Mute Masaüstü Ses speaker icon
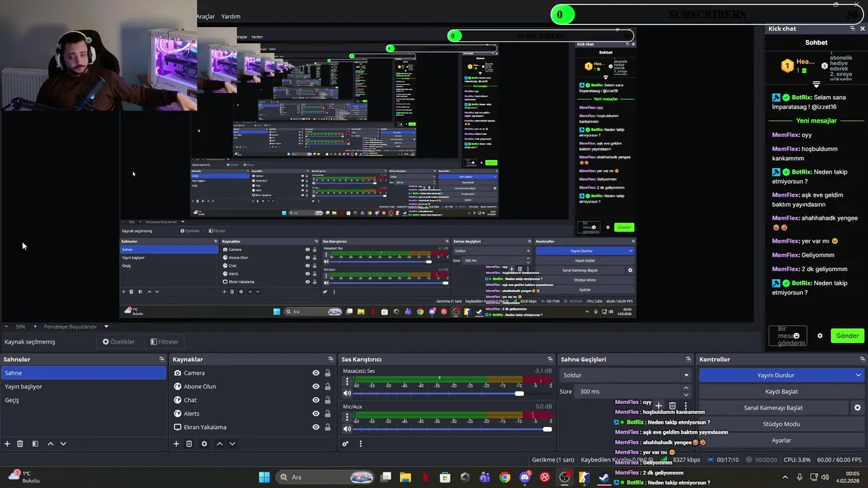Image resolution: width=868 pixels, height=488 pixels. point(347,393)
